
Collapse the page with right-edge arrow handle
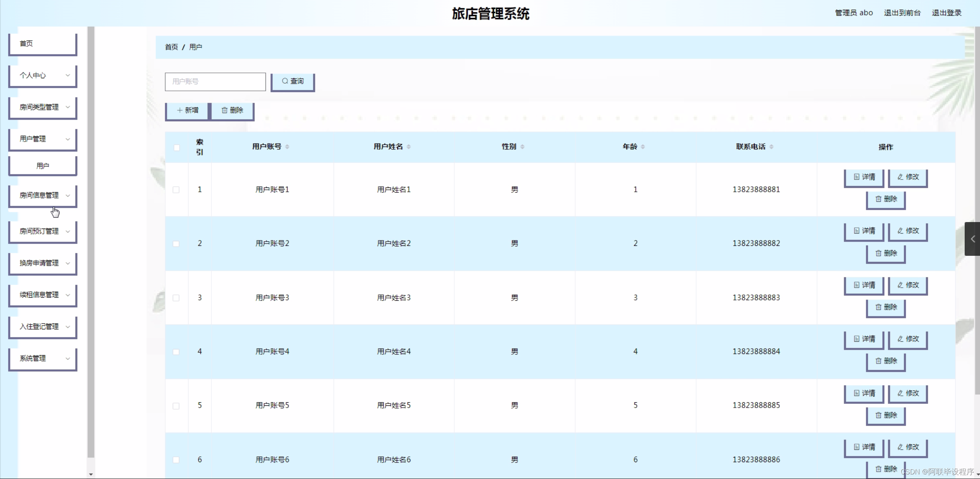point(973,239)
